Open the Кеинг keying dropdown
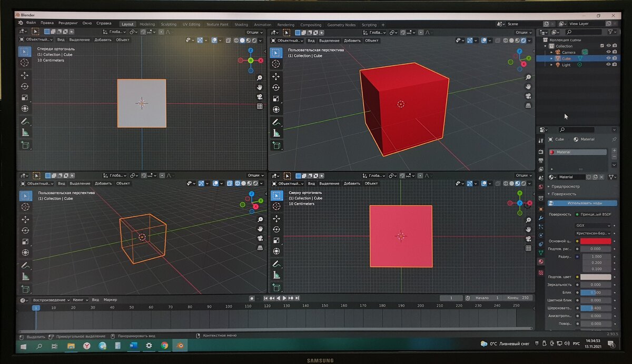Viewport: 632px width, 364px height. 81,300
